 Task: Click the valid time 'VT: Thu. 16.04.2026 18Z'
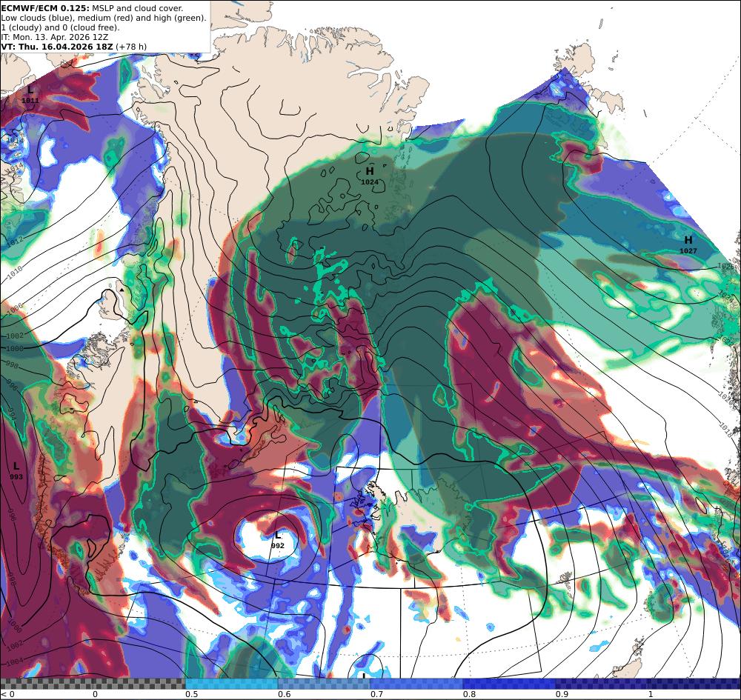(57, 47)
